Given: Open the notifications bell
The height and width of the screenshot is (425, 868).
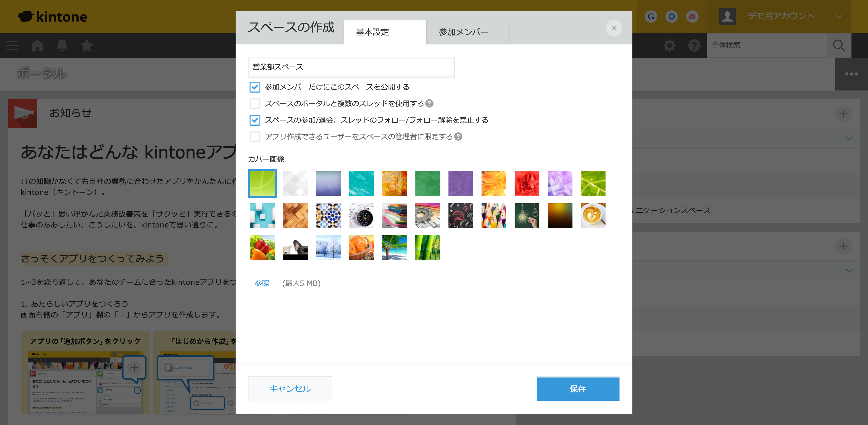Looking at the screenshot, I should [x=62, y=45].
